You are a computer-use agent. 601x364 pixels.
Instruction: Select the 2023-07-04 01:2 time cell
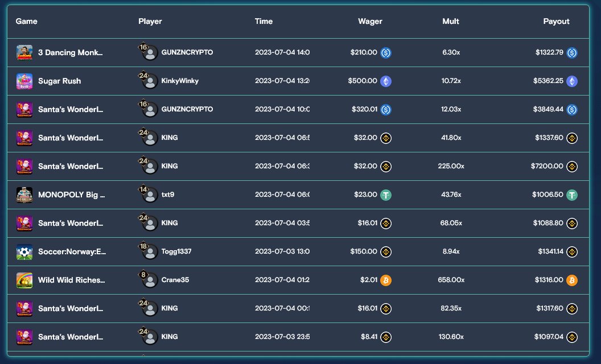click(282, 280)
